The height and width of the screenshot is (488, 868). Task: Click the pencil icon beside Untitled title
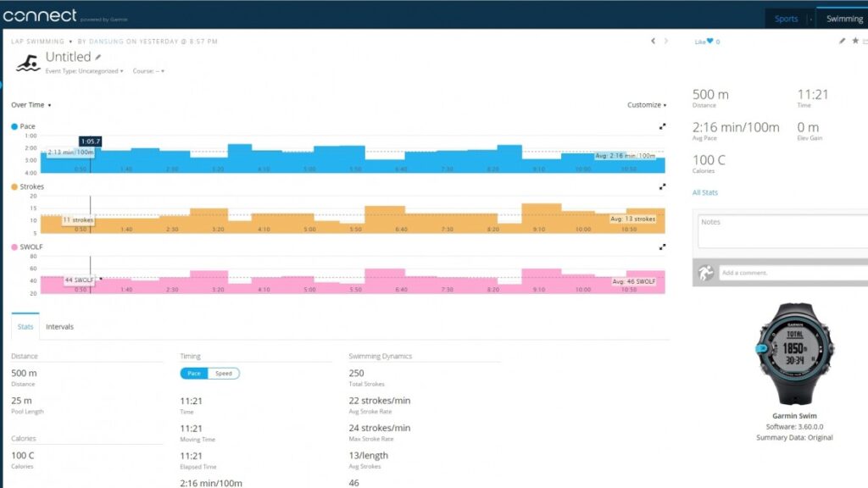tap(98, 58)
